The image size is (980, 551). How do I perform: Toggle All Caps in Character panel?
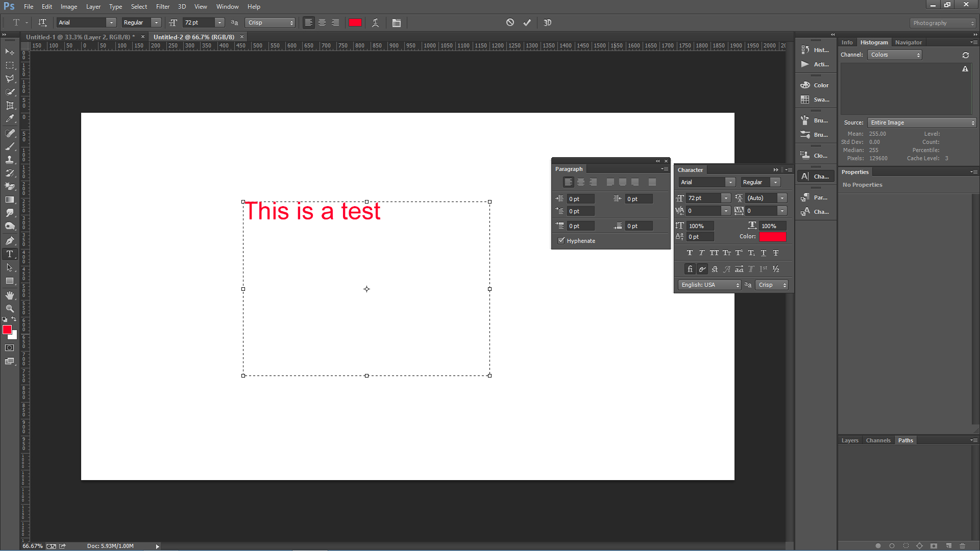pos(714,253)
